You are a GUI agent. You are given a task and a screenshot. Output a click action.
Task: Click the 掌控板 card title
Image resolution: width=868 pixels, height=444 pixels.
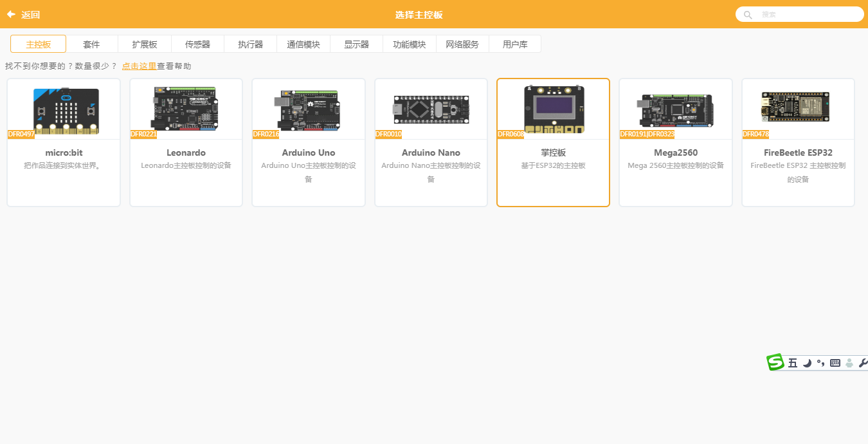coord(554,153)
